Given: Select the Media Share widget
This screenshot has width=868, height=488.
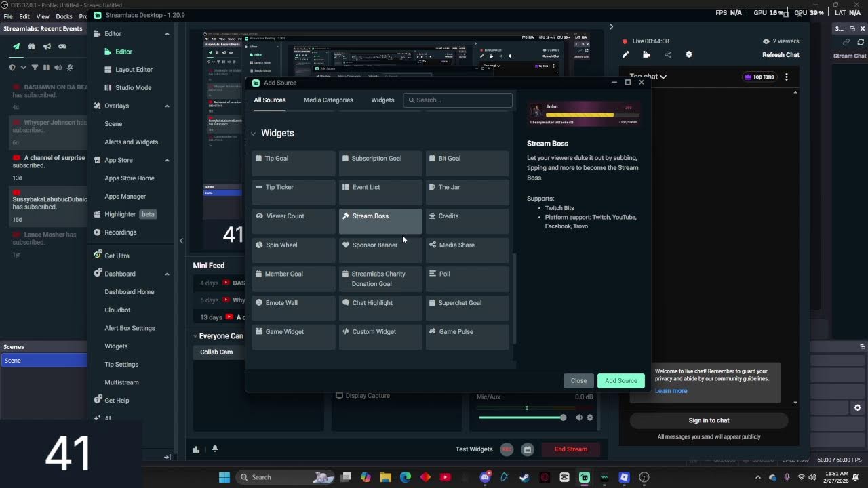Looking at the screenshot, I should (x=467, y=250).
